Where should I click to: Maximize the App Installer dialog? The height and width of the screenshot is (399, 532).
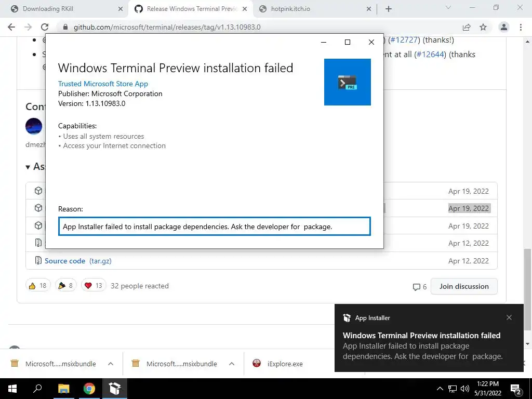click(x=348, y=42)
